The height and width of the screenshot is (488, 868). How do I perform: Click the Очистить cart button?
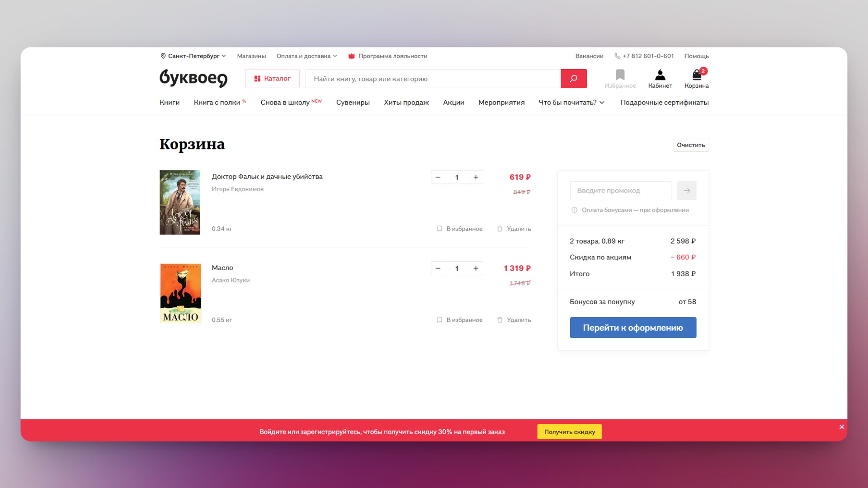[x=690, y=145]
